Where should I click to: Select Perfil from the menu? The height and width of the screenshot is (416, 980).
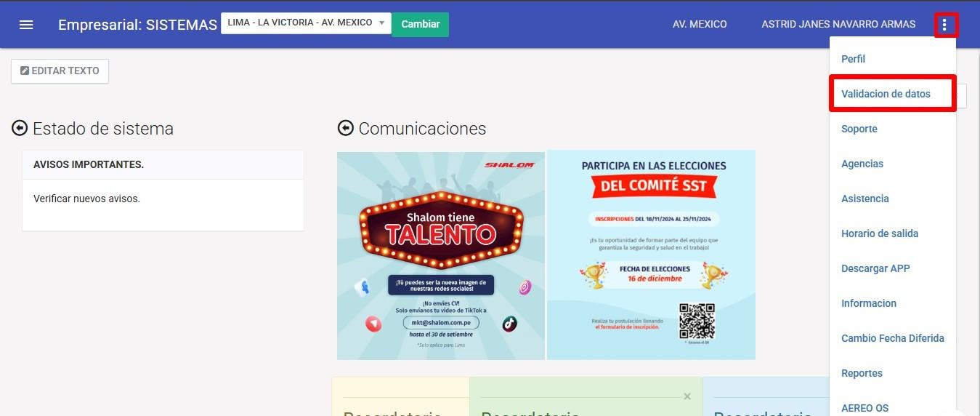coord(853,59)
